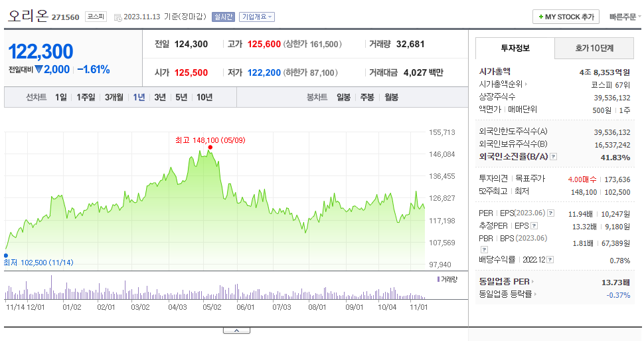Viewport: 644px width, 341px height.
Task: Click the blue 최저 102,500 marker dot
Action: coord(6,255)
